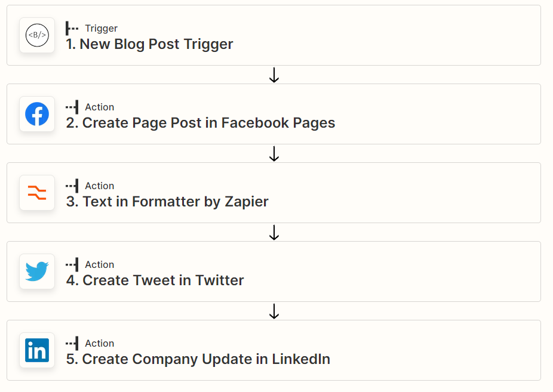
Task: Click the Trigger label text
Action: point(101,28)
